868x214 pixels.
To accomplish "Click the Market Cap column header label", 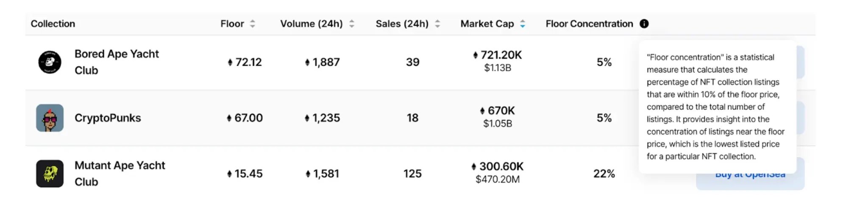I will pos(487,24).
